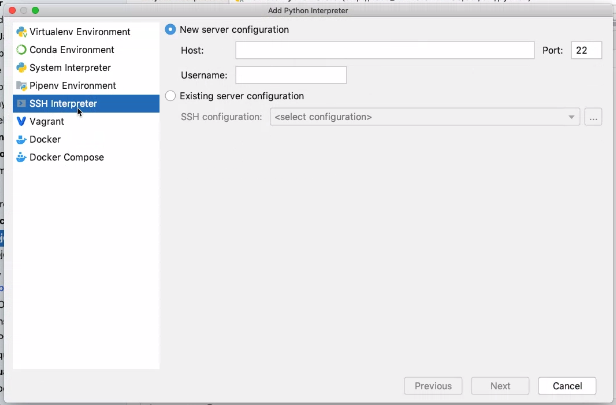
Task: Select Docker Compose label in sidebar
Action: click(67, 157)
